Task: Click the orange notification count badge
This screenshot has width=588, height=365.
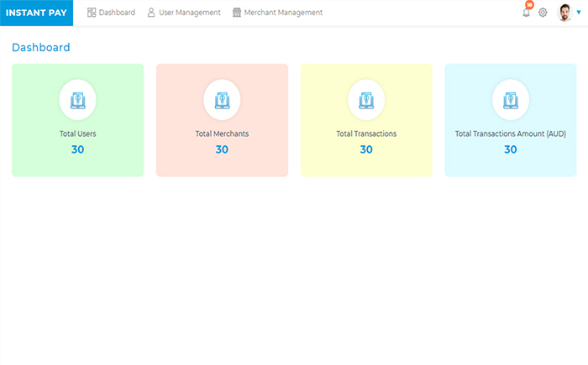Action: pyautogui.click(x=529, y=4)
